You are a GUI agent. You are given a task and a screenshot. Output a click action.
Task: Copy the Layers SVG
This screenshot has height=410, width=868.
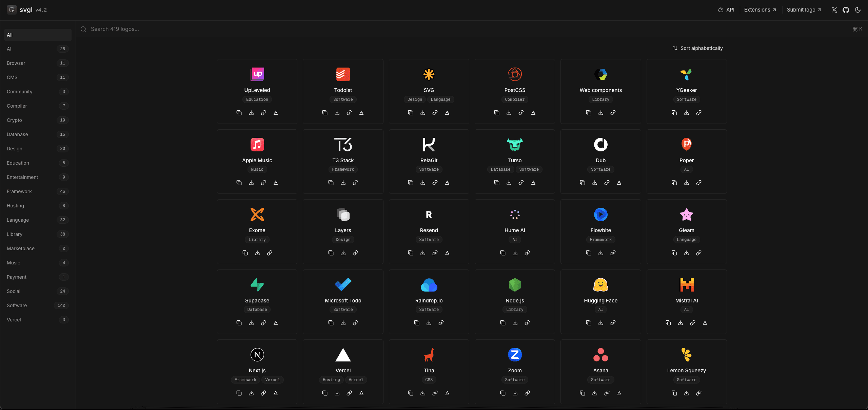[331, 253]
